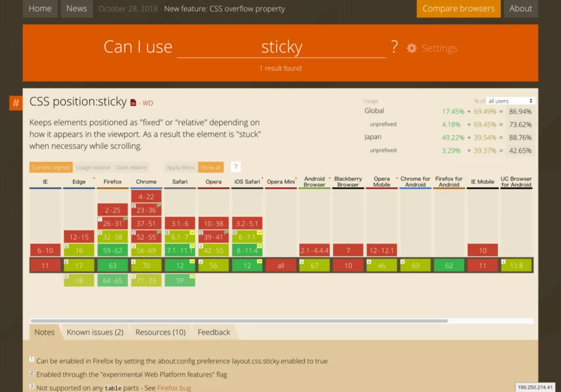
Task: Click the sticky search input field
Action: pos(282,47)
